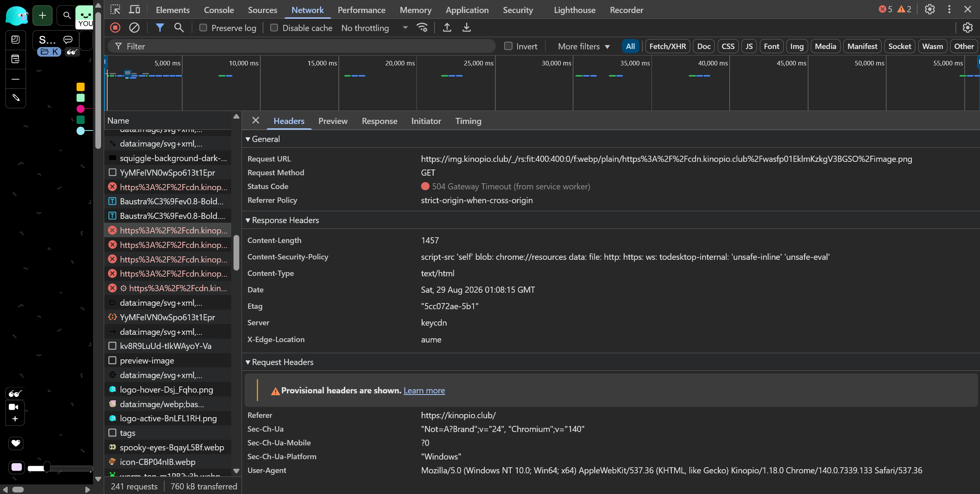Show the 5 errors counter

[885, 9]
